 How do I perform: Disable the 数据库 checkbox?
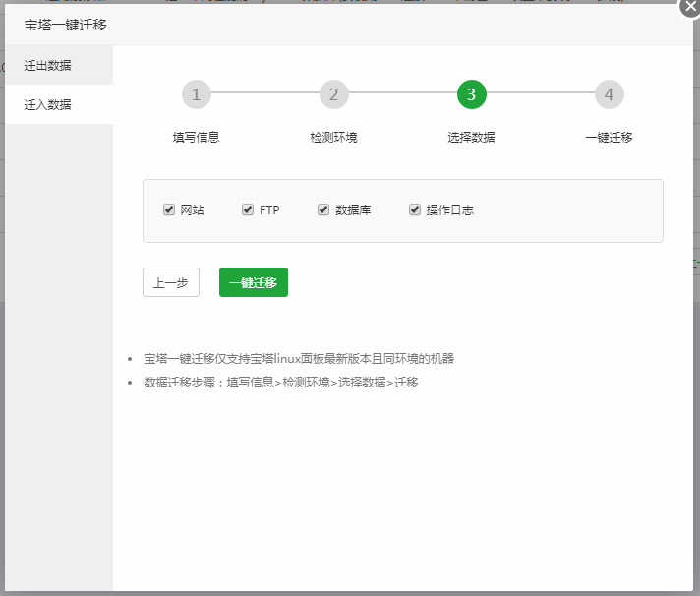pyautogui.click(x=323, y=209)
